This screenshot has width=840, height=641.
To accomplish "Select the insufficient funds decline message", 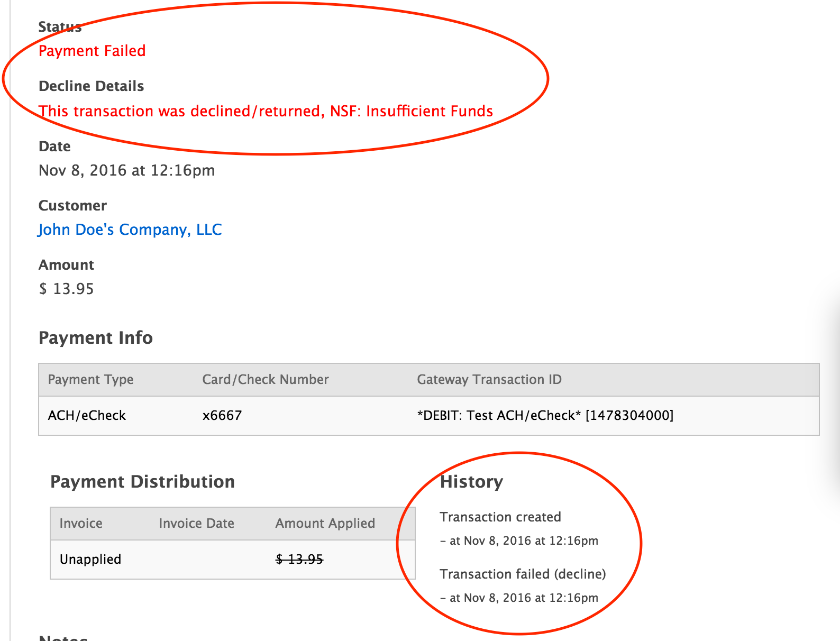I will pyautogui.click(x=266, y=111).
